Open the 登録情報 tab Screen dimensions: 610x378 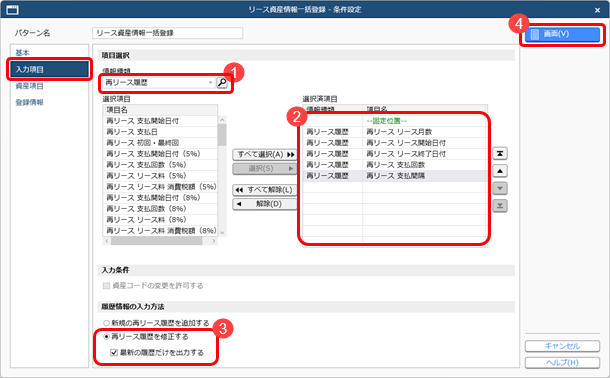click(30, 102)
